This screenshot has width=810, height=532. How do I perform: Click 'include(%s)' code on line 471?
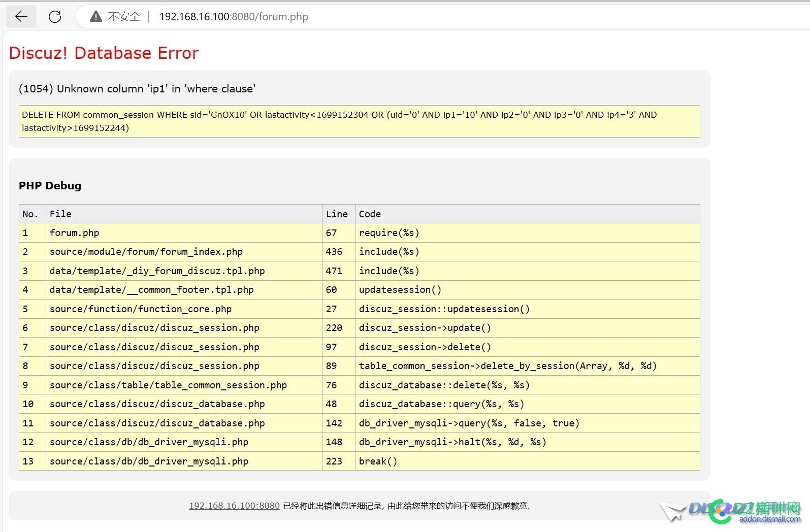527,271
